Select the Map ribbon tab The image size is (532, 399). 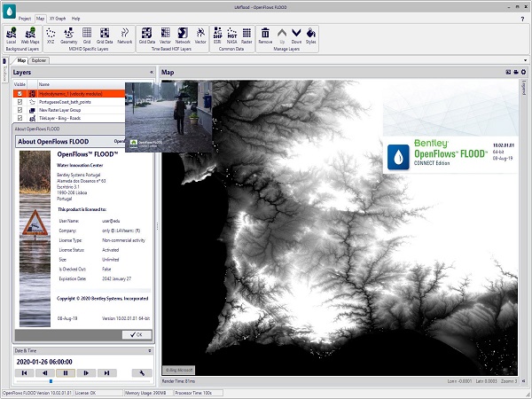[41, 19]
